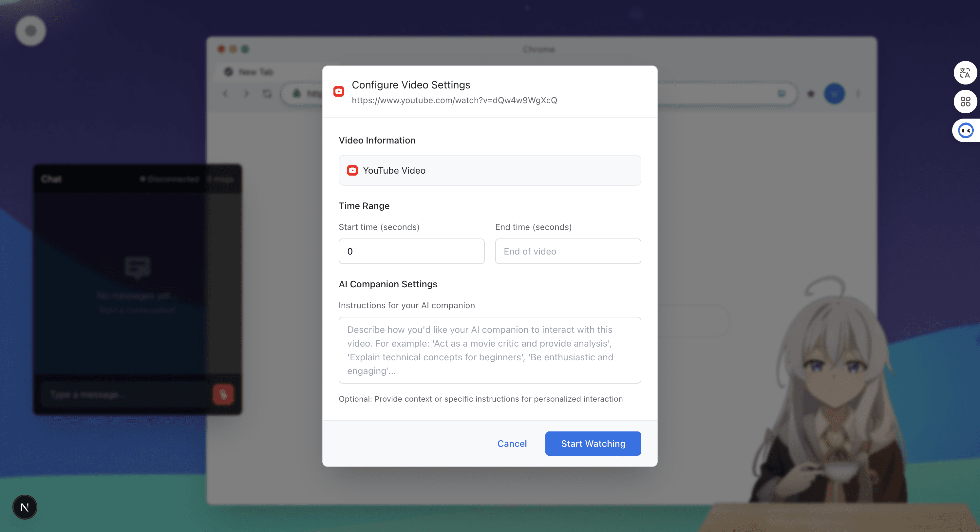Click the Chat panel title
Viewport: 980px width, 532px height.
coord(51,179)
